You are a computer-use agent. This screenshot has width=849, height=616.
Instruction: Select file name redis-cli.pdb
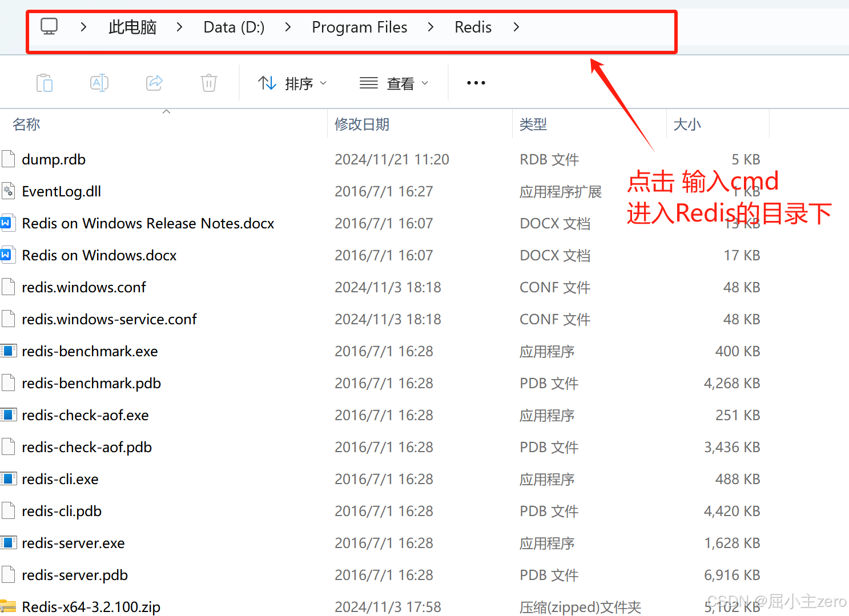[x=62, y=511]
